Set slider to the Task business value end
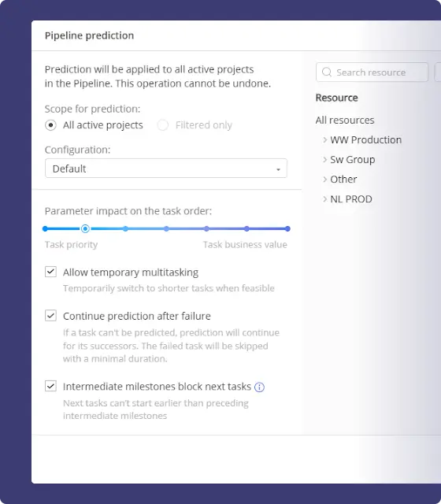Screen dimensions: 441x504 pos(287,228)
